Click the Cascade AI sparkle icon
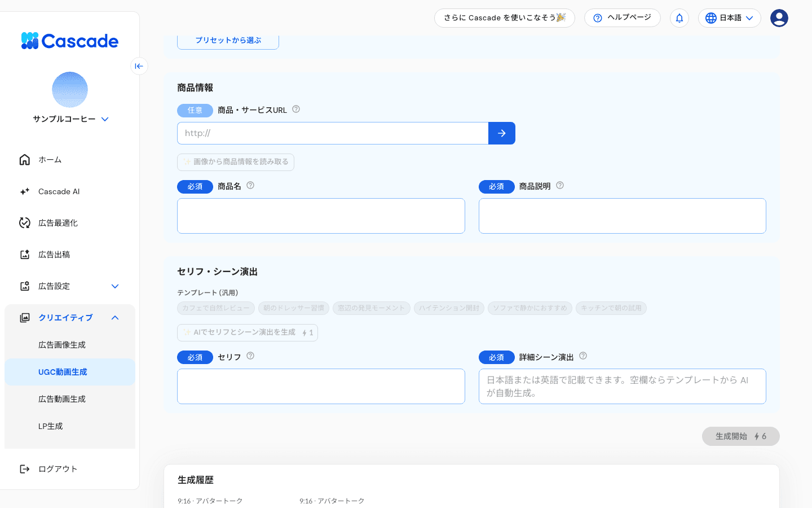This screenshot has height=508, width=812. tap(25, 191)
